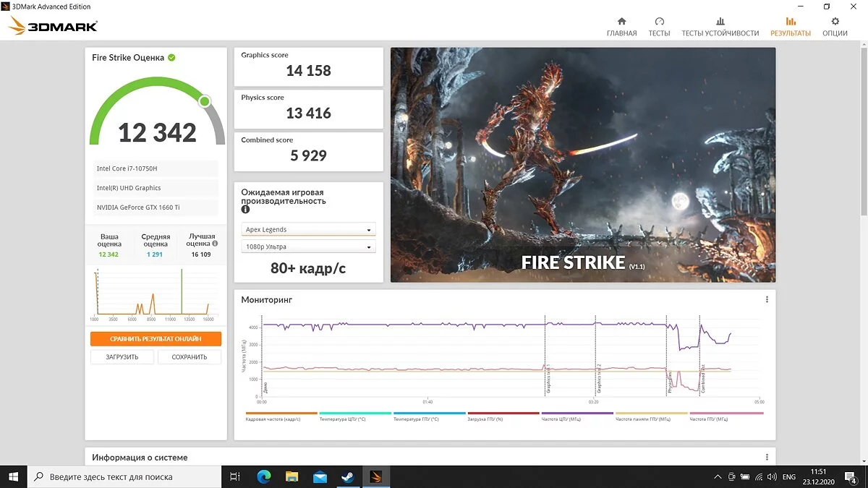Screen dimensions: 868x488
Task: Click the info icon beside Лучшая оценка
Action: (x=215, y=244)
